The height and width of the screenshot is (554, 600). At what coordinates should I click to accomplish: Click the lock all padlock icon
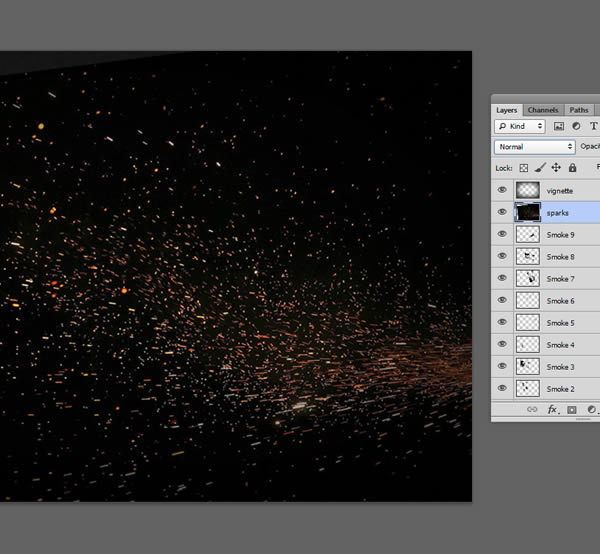tap(572, 168)
